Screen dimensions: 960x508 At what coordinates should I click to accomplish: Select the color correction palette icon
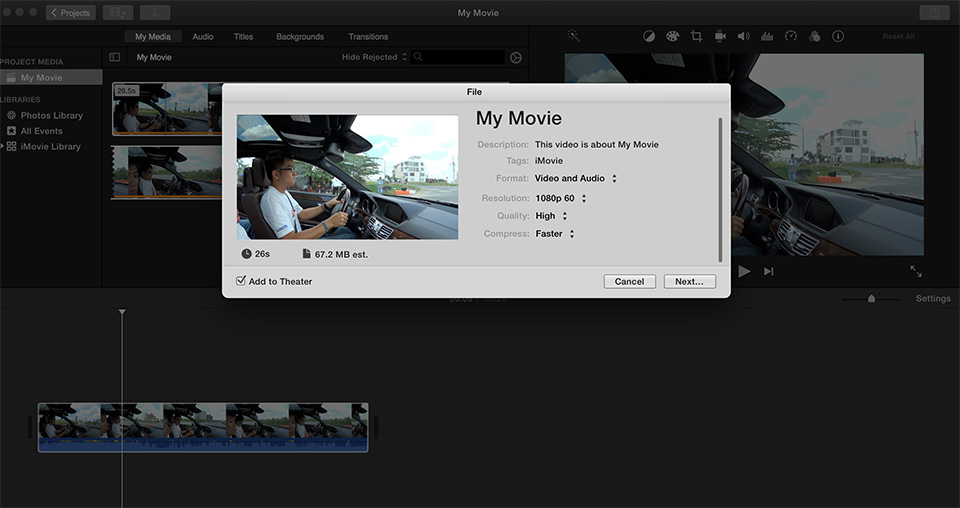pos(672,36)
